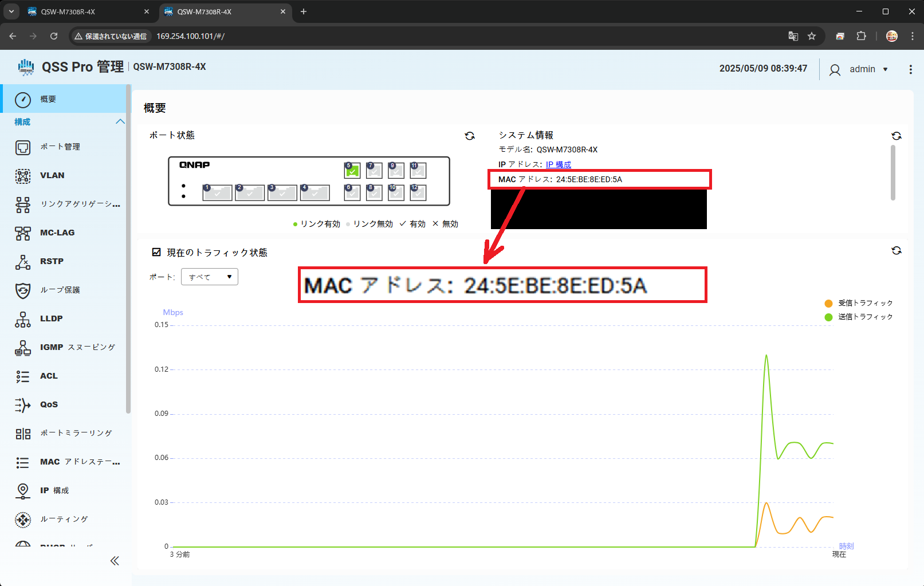The height and width of the screenshot is (586, 924).
Task: Open a new browser tab
Action: (304, 11)
